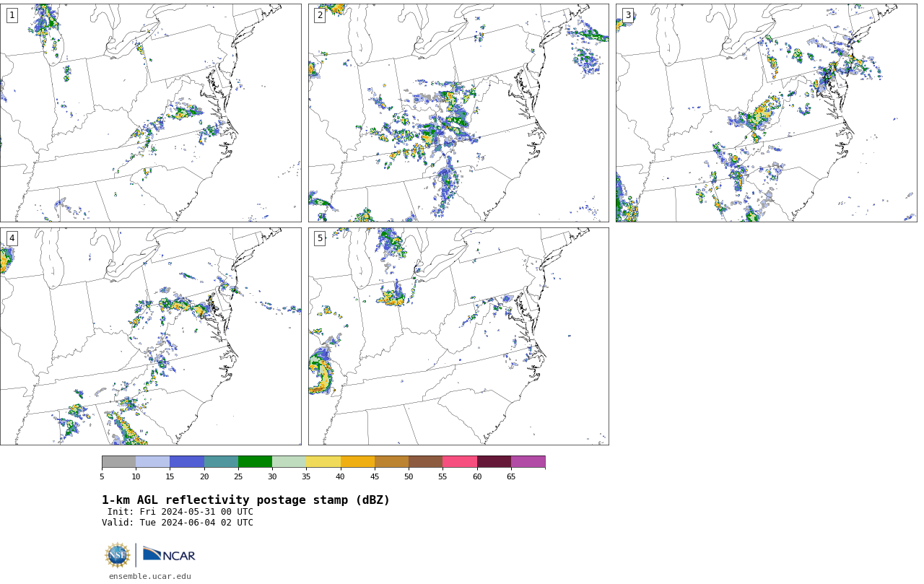This screenshot has height=584, width=924.
Task: Click the dark green 25-30 dBZ swatch
Action: (x=255, y=462)
